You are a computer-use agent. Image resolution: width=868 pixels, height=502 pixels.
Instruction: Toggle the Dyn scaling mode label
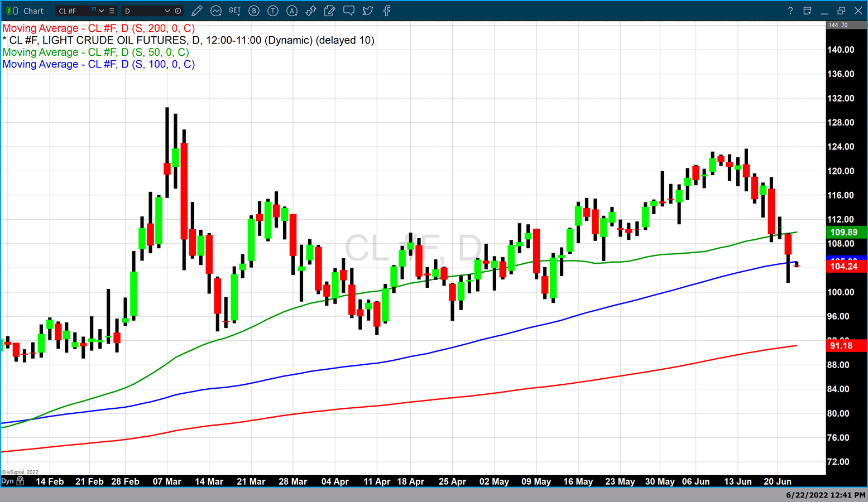[x=7, y=481]
